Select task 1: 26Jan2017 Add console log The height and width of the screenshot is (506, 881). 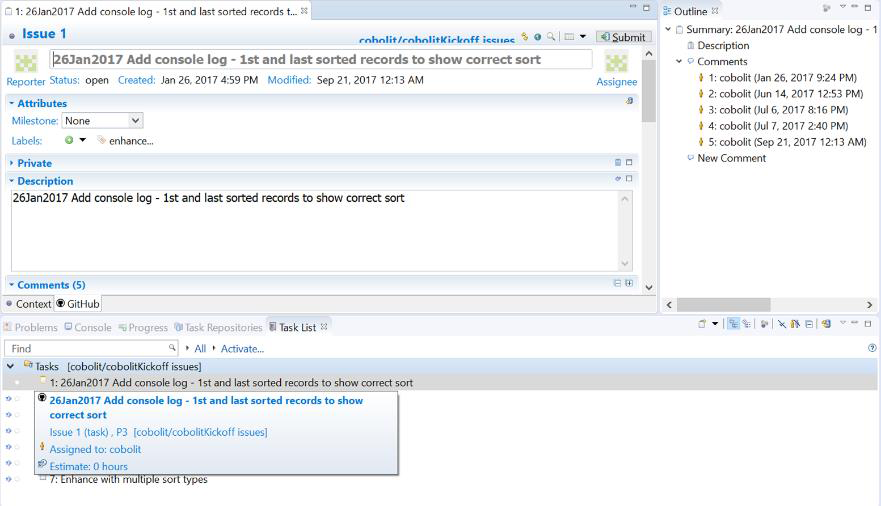tap(231, 382)
